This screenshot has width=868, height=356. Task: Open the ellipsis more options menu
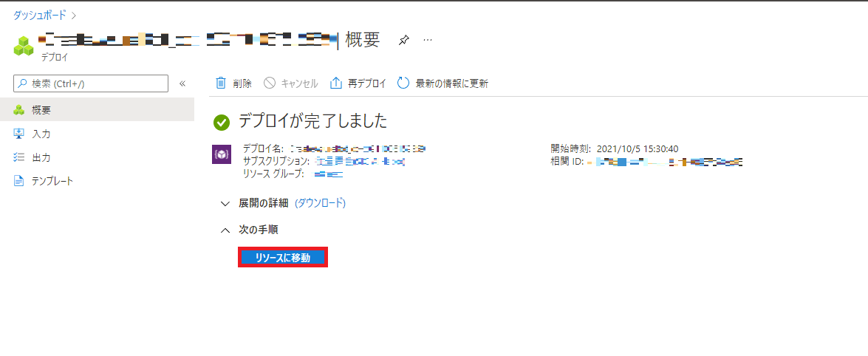(428, 40)
